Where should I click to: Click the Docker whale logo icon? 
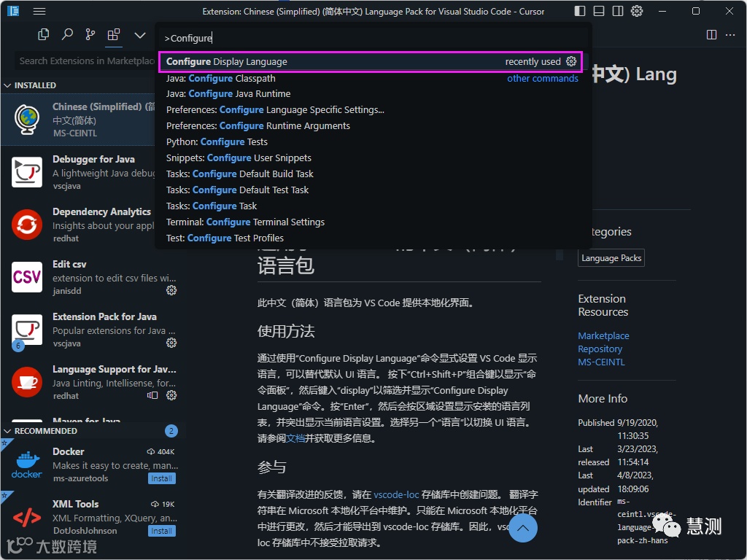coord(27,464)
